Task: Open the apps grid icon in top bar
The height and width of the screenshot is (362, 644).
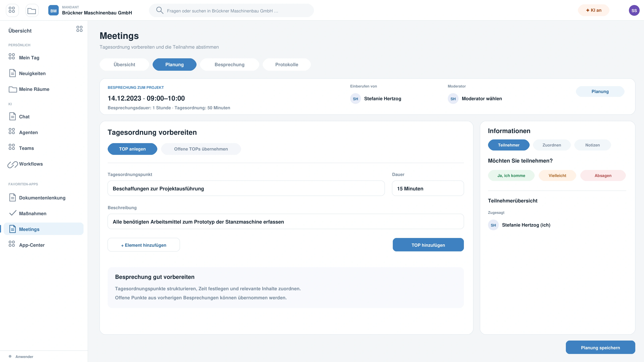Action: (x=12, y=11)
